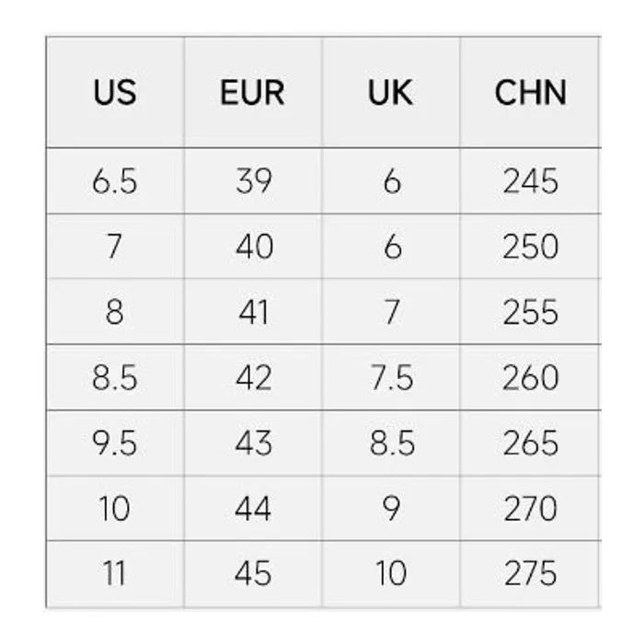Select the UK size 9 cell

391,508
